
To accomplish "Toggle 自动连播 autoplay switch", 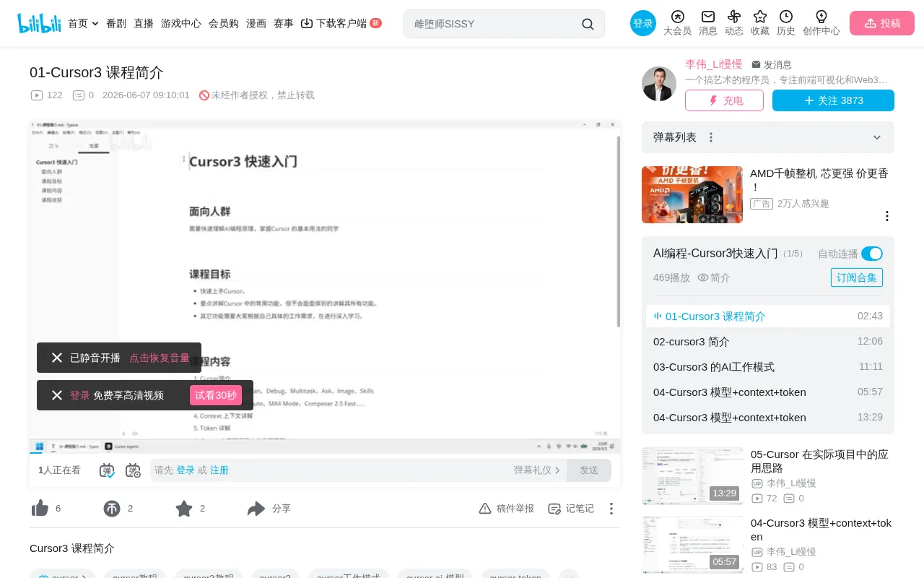I will pos(872,254).
